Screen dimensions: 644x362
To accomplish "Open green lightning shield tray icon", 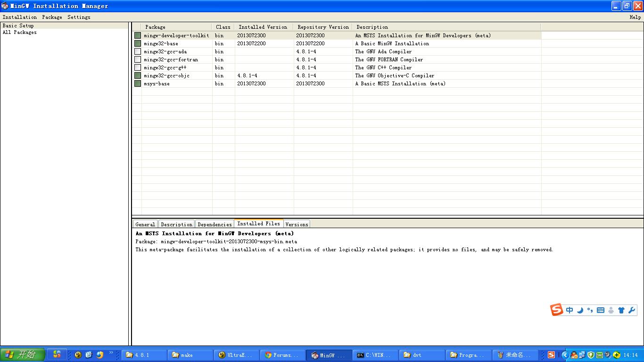I will 591,355.
